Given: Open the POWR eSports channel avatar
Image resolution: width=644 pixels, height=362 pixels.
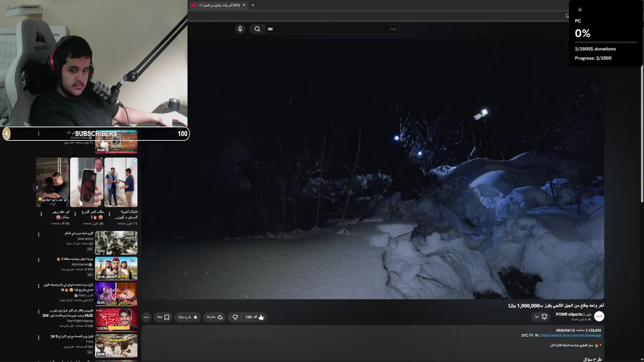Looking at the screenshot, I should [599, 316].
